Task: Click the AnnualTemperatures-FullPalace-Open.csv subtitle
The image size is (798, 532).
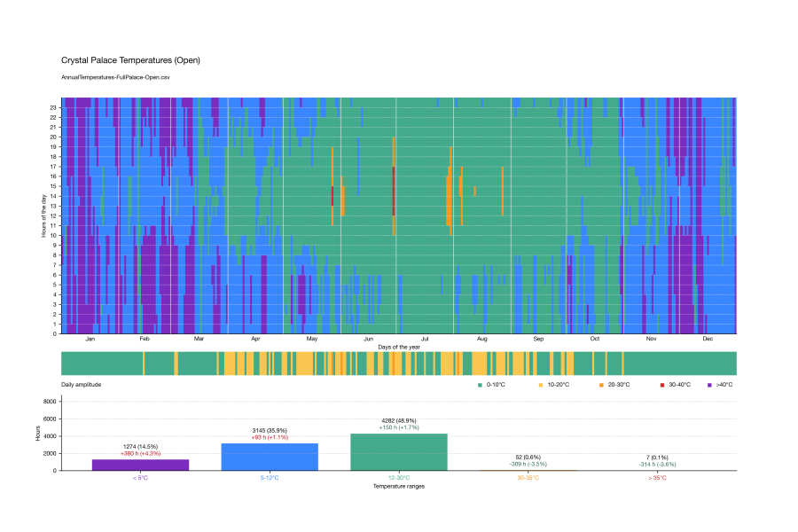Action: click(x=115, y=77)
